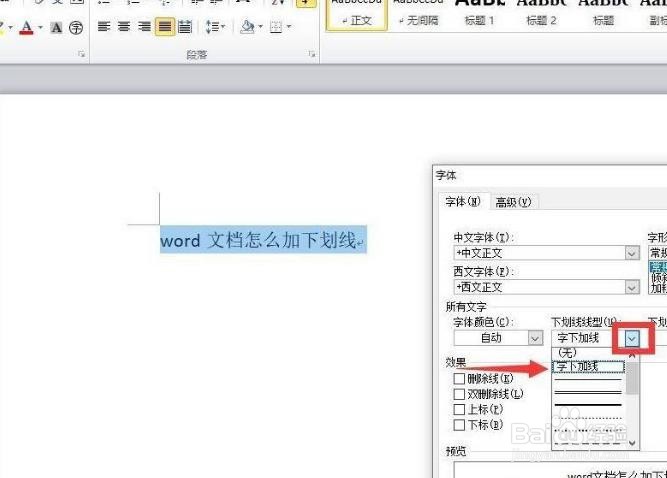Open the Font group dialog launcher
667x478 pixels.
(x=81, y=54)
